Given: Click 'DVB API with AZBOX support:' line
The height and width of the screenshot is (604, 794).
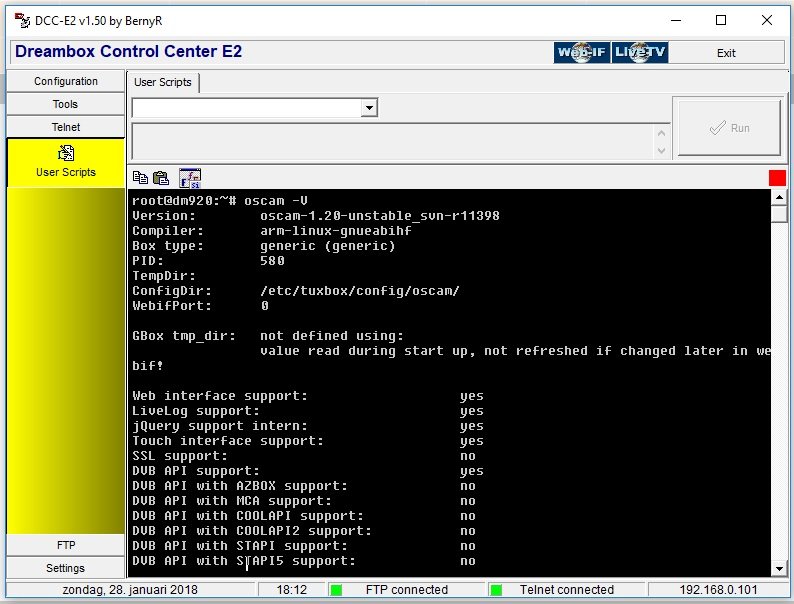Looking at the screenshot, I should click(304, 486).
